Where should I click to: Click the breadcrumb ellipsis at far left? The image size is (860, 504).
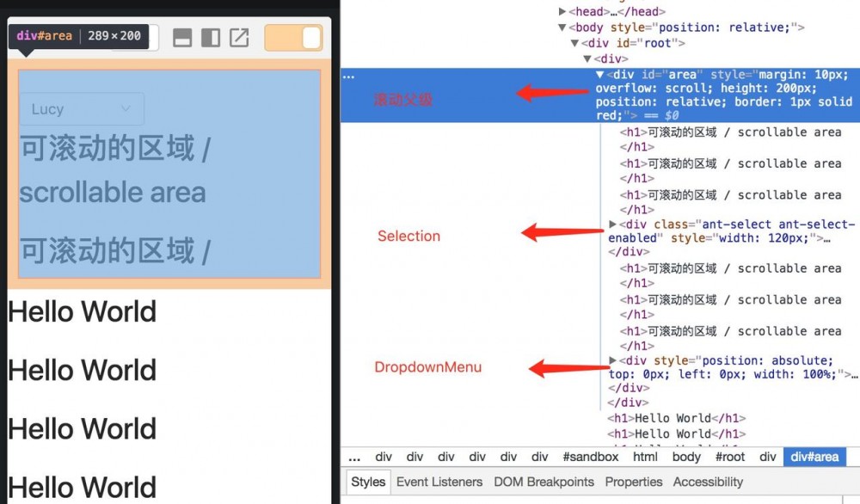tap(354, 458)
